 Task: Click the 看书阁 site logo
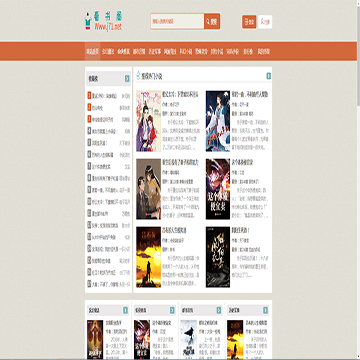(x=103, y=22)
